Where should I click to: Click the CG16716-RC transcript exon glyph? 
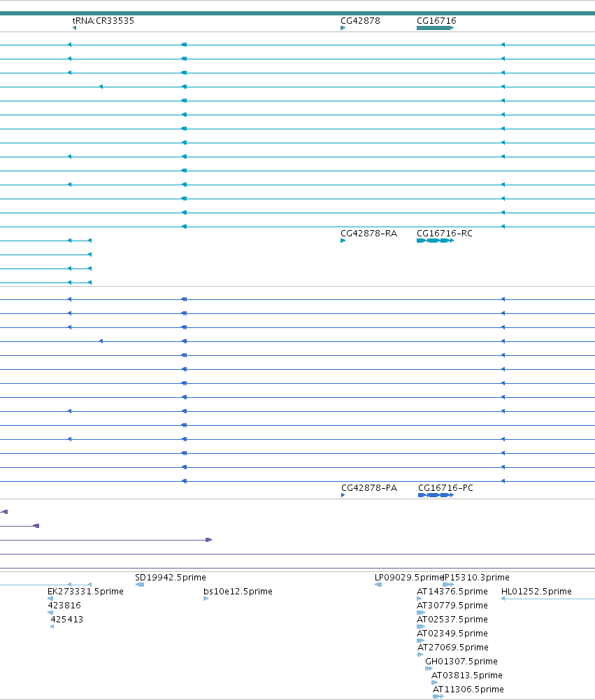click(x=435, y=241)
